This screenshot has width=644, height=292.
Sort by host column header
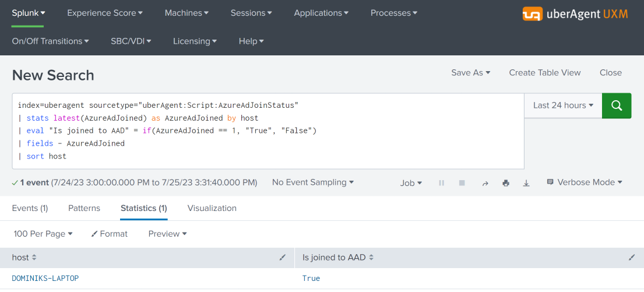(24, 257)
